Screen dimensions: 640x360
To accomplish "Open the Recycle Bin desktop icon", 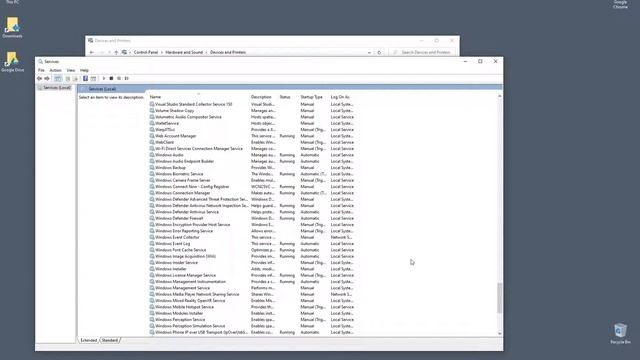I will click(620, 333).
